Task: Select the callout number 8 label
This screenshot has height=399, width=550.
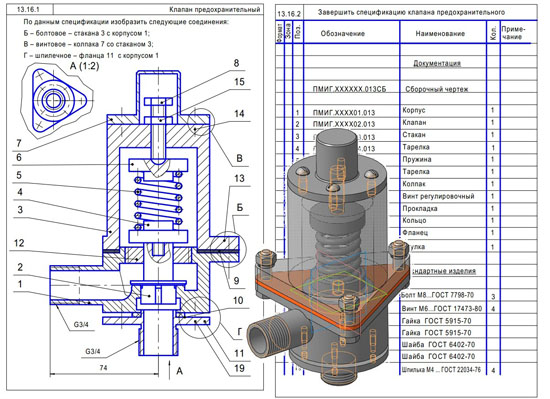Action: pyautogui.click(x=236, y=63)
